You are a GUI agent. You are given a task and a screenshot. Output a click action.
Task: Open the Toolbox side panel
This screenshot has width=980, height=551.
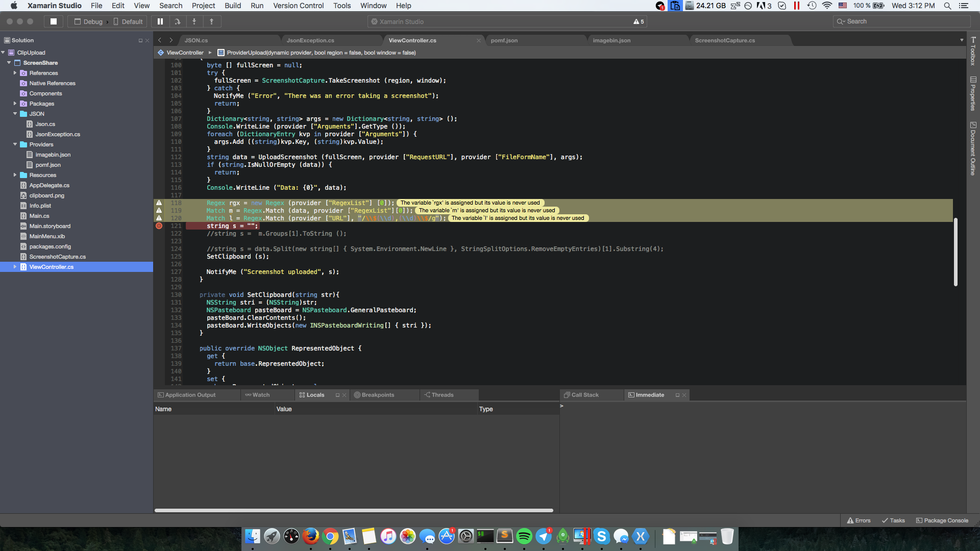(973, 51)
